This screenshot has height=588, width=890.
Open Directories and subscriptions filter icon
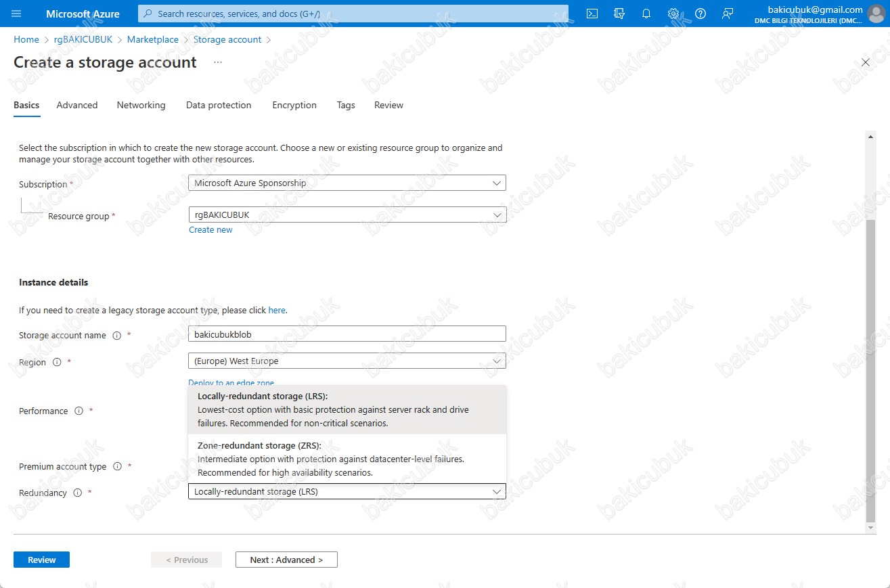pyautogui.click(x=619, y=14)
